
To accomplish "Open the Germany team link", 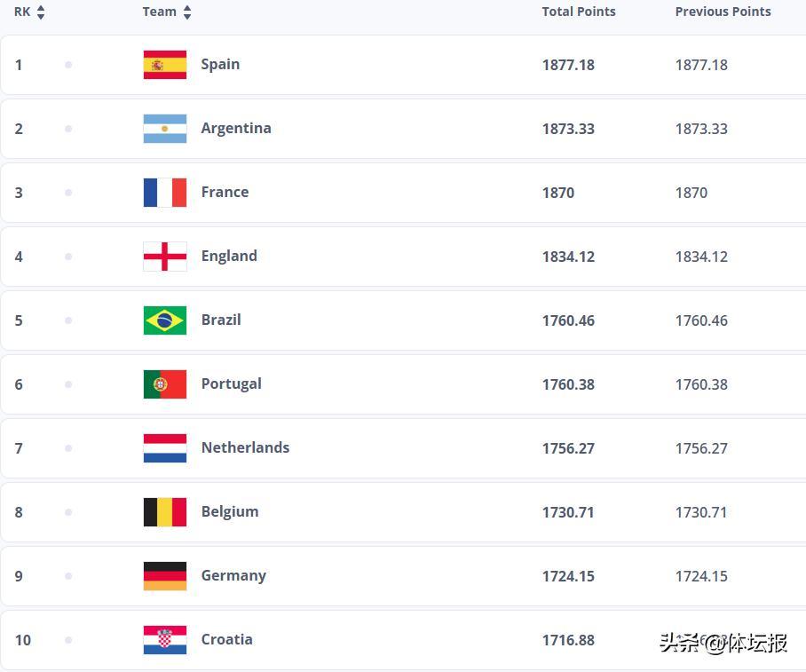I will click(233, 575).
